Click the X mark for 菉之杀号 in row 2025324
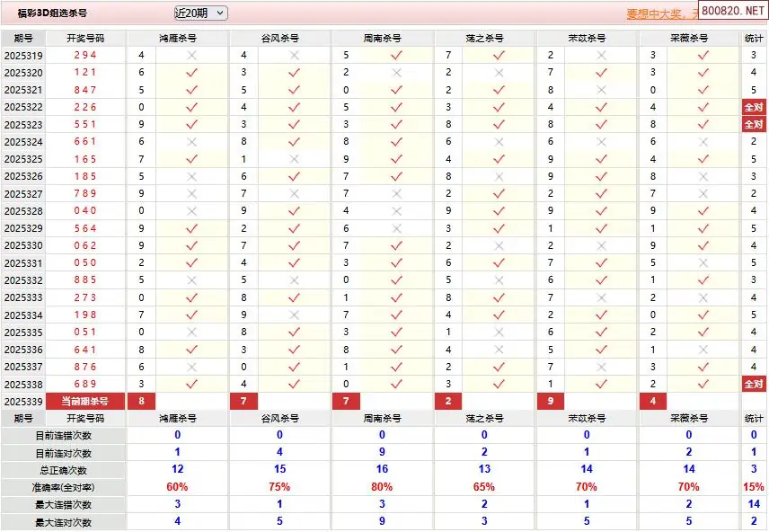Viewport: 769px width, 532px height. 499,142
